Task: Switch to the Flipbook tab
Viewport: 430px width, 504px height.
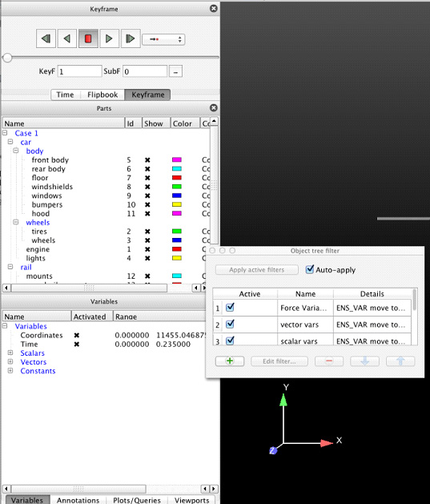Action: pos(102,95)
